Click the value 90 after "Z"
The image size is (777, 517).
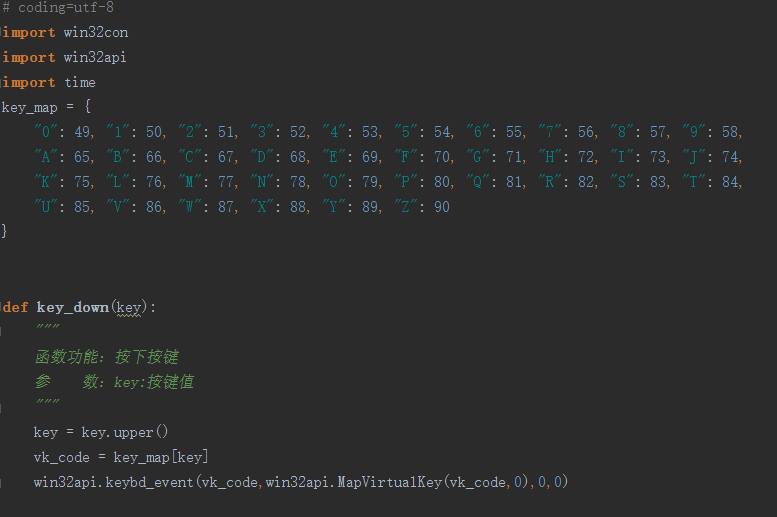441,207
